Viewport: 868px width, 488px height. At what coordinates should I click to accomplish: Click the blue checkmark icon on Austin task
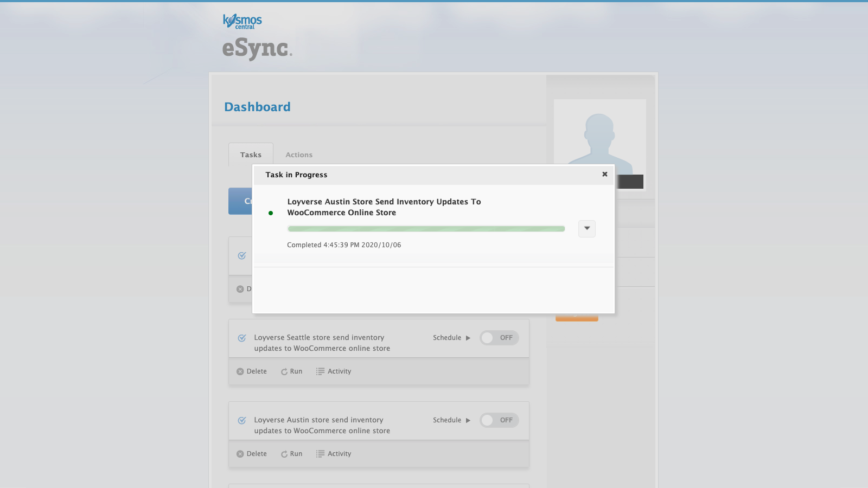point(241,420)
